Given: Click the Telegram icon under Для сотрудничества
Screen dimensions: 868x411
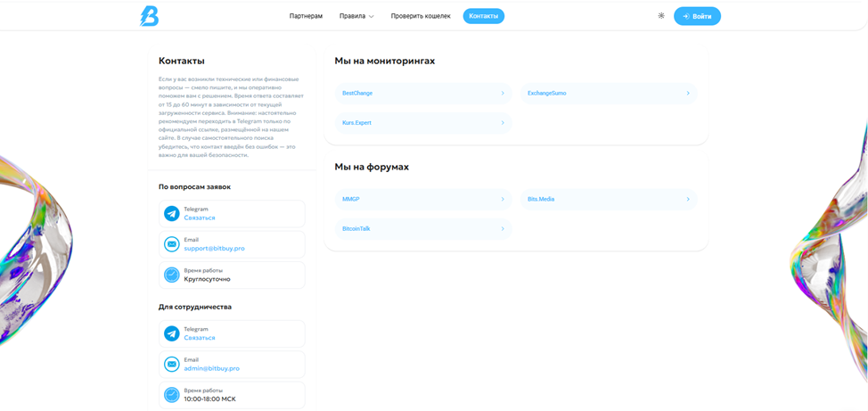Looking at the screenshot, I should click(x=172, y=333).
